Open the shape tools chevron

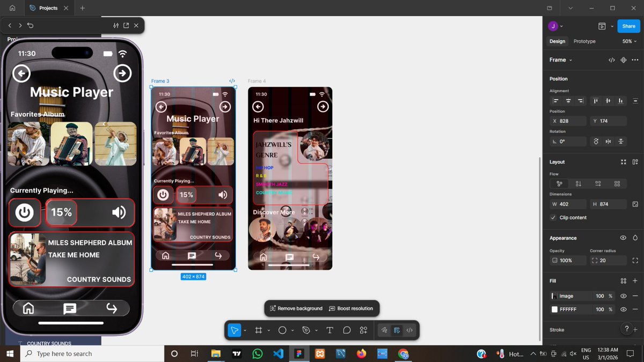click(x=292, y=331)
